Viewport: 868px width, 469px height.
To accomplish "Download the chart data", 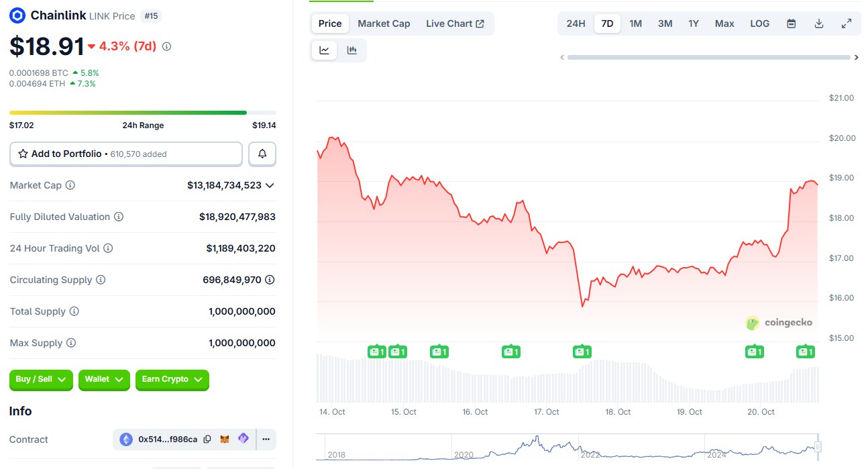I will pyautogui.click(x=818, y=23).
